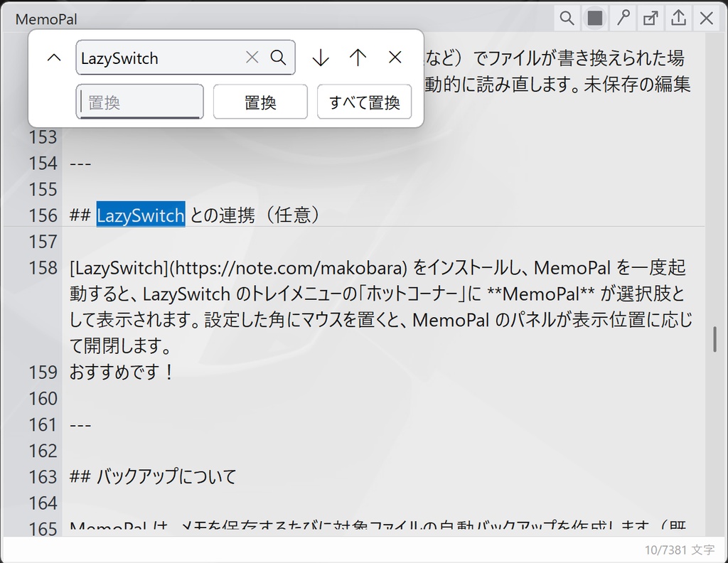Click the text おすすめです！ on line 159
The width and height of the screenshot is (728, 563).
click(x=122, y=372)
